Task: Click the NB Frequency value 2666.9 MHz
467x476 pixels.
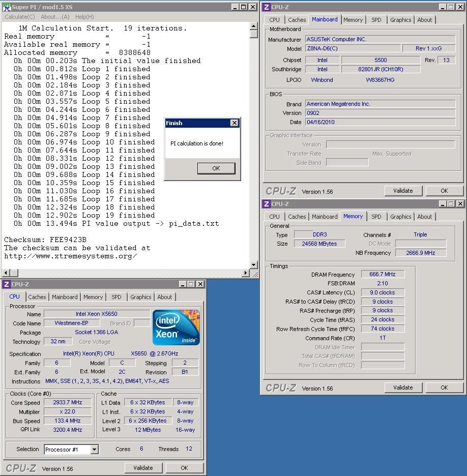Action: tap(421, 253)
